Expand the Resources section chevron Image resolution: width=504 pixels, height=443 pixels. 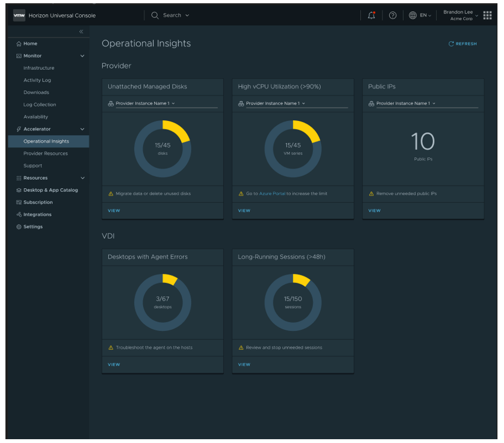tap(83, 178)
